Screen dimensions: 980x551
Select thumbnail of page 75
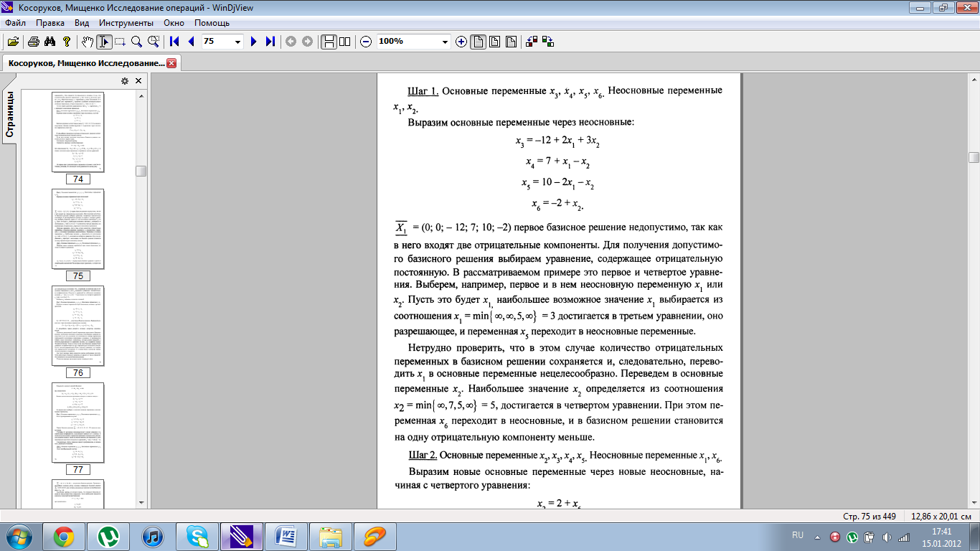77,229
